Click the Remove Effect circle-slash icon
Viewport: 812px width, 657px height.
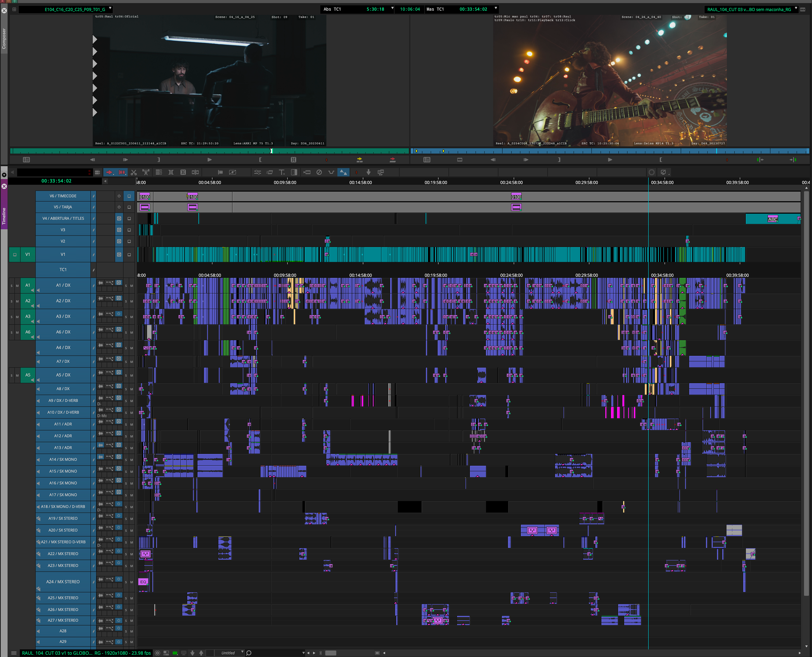click(319, 172)
